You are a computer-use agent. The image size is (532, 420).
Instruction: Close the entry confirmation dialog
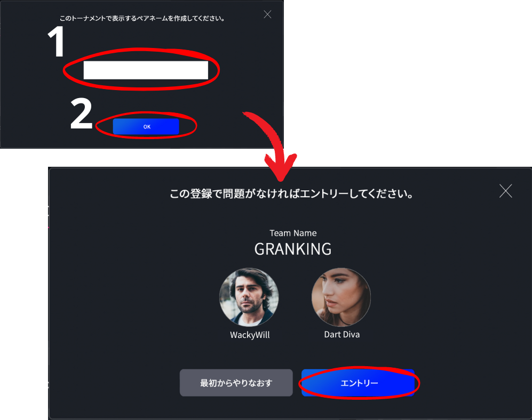(x=505, y=191)
